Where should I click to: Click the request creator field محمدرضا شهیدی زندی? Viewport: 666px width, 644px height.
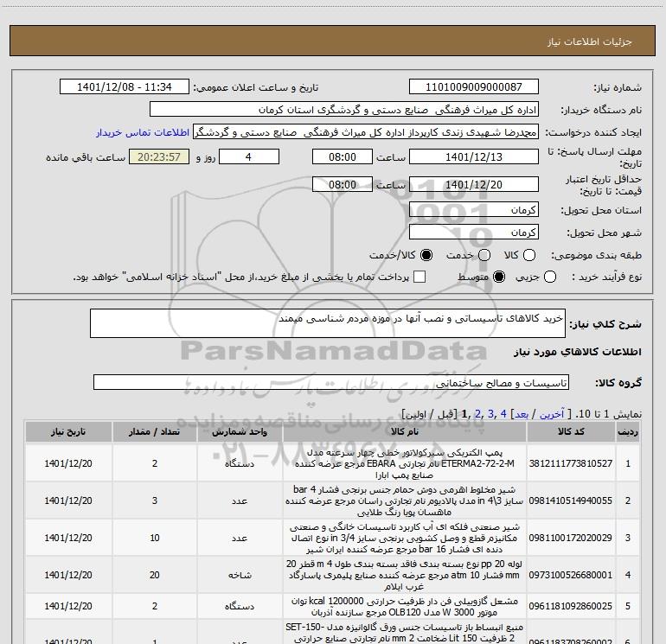pos(366,132)
